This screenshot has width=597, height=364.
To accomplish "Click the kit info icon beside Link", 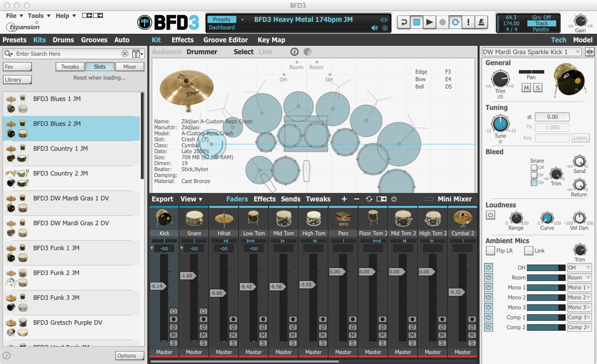I will point(294,52).
